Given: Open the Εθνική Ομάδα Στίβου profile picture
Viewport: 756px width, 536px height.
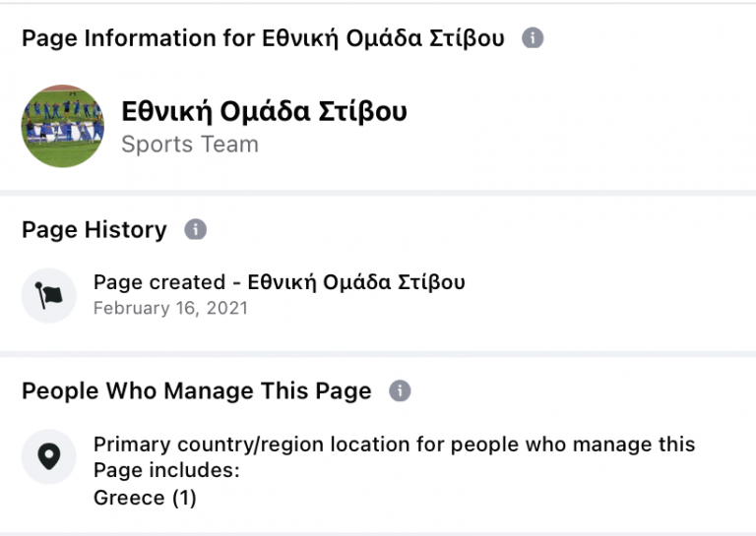Looking at the screenshot, I should click(x=63, y=126).
